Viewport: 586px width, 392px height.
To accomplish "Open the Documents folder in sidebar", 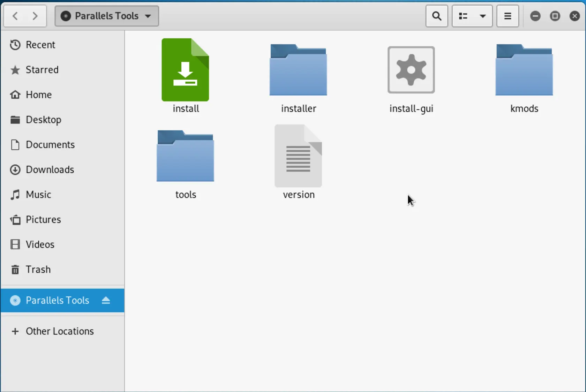I will coord(62,144).
